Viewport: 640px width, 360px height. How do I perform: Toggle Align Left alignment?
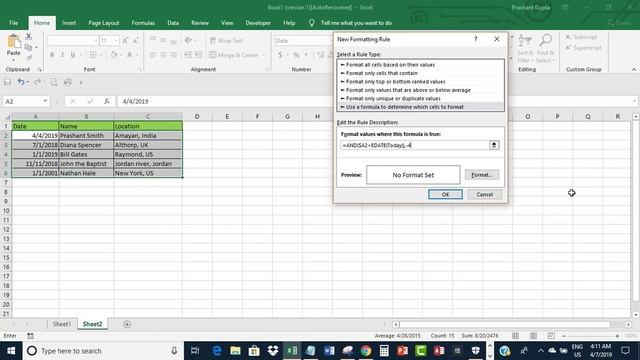(153, 55)
